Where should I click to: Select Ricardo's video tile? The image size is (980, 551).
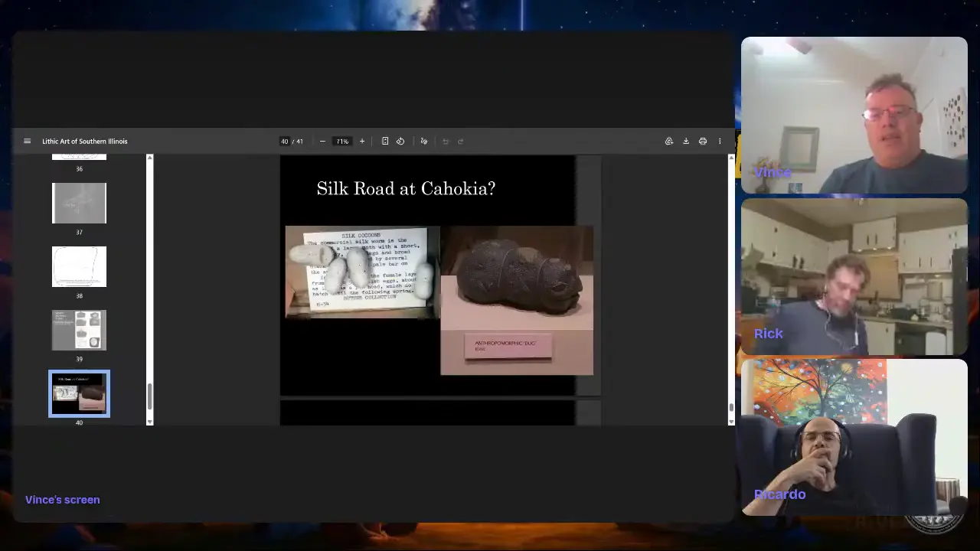[x=854, y=438]
